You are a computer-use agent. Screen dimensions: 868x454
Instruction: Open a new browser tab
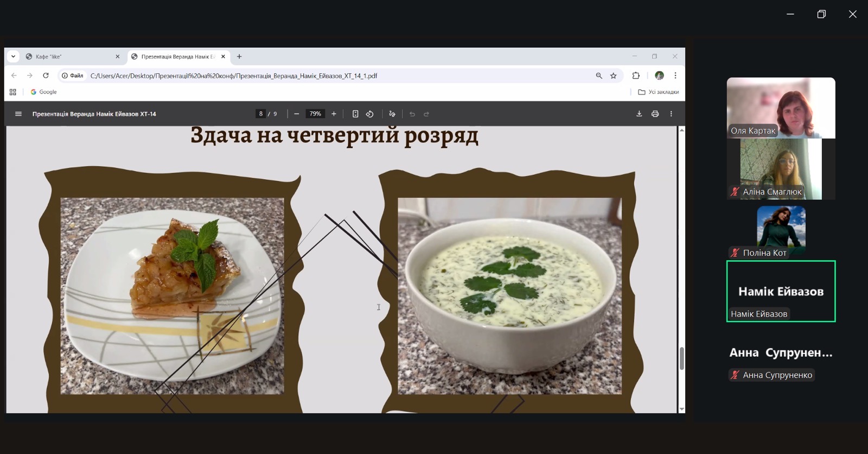point(239,56)
